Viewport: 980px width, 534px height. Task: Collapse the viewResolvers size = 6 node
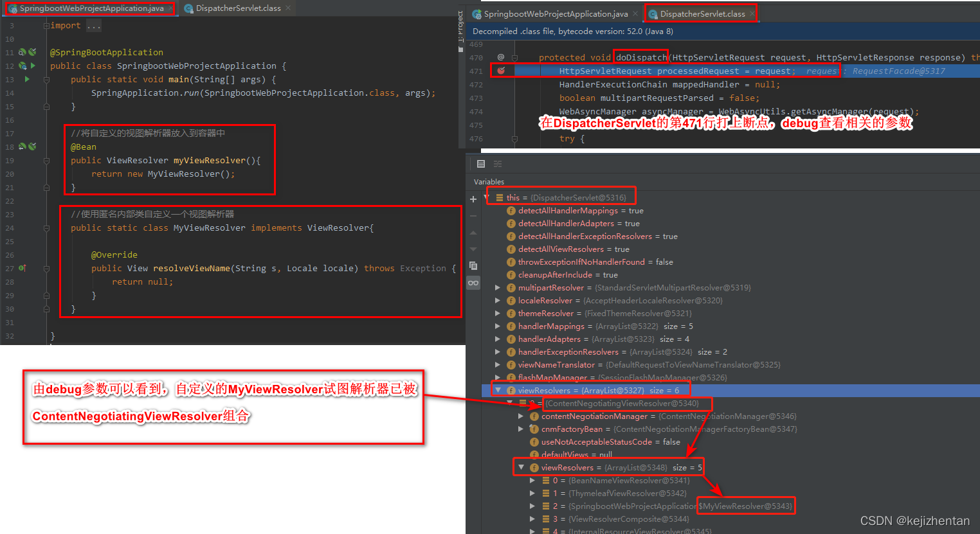(498, 390)
